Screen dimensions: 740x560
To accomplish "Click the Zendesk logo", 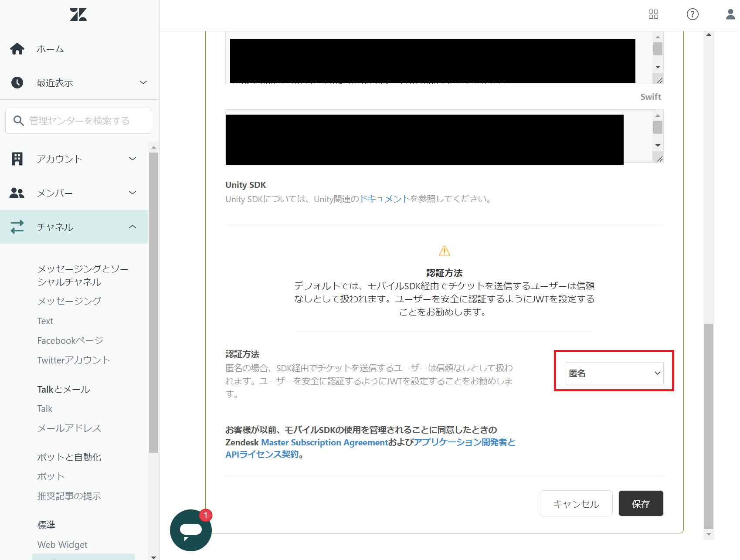I will 78,14.
